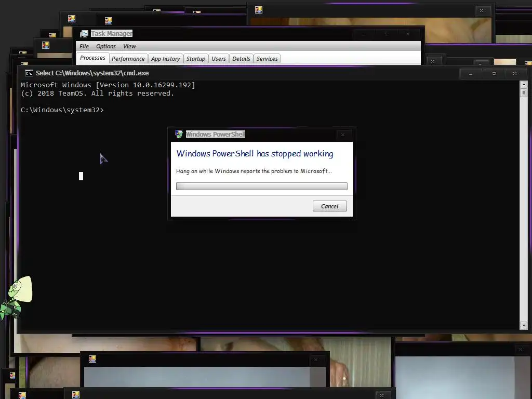Switch to the Performance tab
The height and width of the screenshot is (399, 532).
point(128,59)
